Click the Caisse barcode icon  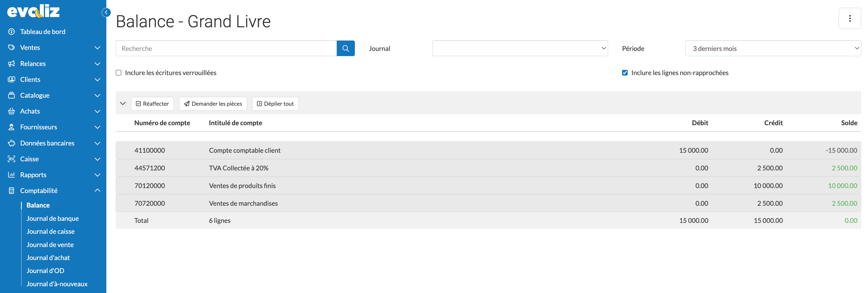click(x=11, y=159)
